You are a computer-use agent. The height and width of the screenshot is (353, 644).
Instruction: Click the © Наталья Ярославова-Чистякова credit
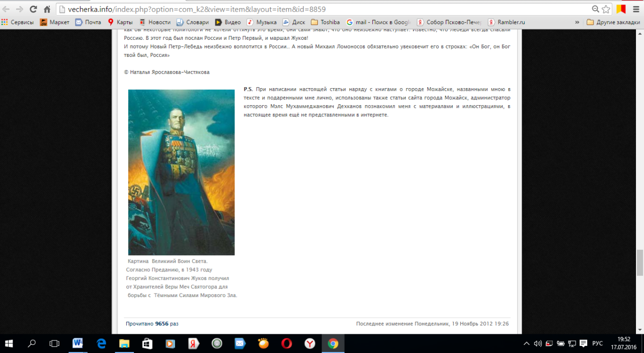tap(167, 72)
